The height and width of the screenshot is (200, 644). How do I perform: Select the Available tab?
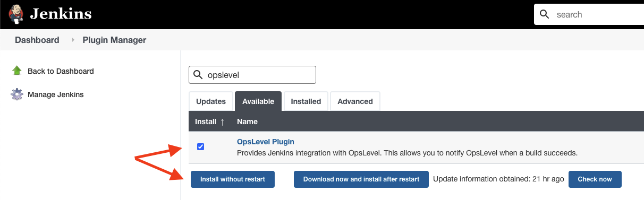coord(258,101)
